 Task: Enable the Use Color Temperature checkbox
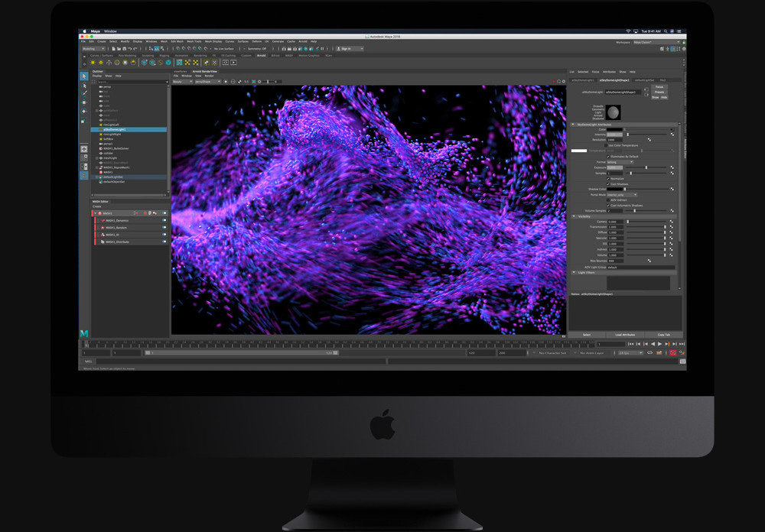pyautogui.click(x=607, y=146)
